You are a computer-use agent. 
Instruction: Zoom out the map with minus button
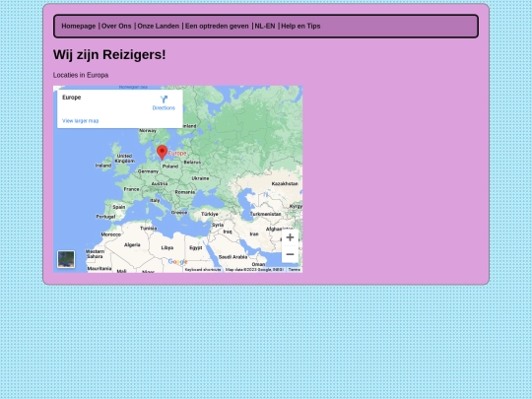(290, 254)
